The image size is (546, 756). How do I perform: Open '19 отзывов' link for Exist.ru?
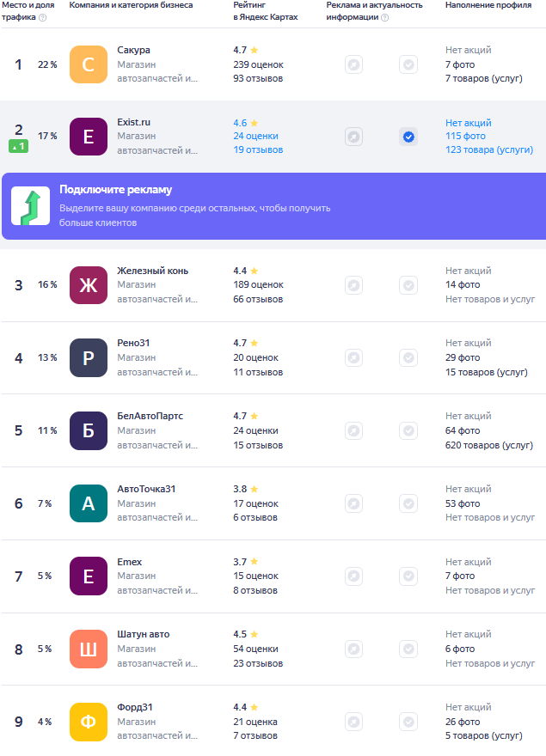click(x=257, y=150)
